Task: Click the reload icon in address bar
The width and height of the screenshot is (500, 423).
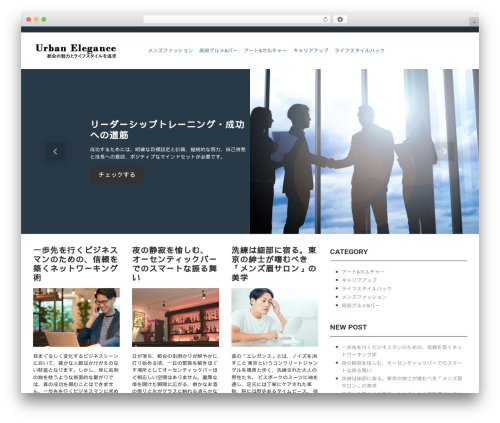Action: (325, 20)
